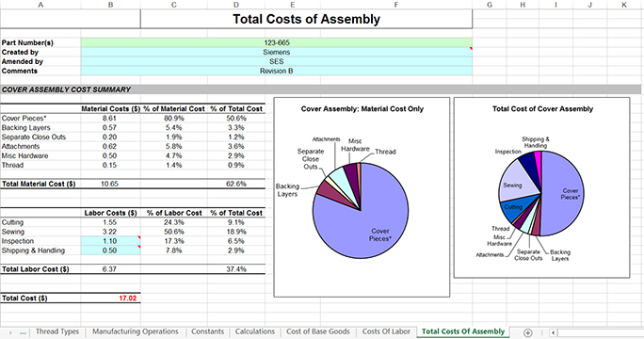Select Shipping & Handling 0.50 cell
Viewport: 644px width, 339px height.
click(x=110, y=250)
